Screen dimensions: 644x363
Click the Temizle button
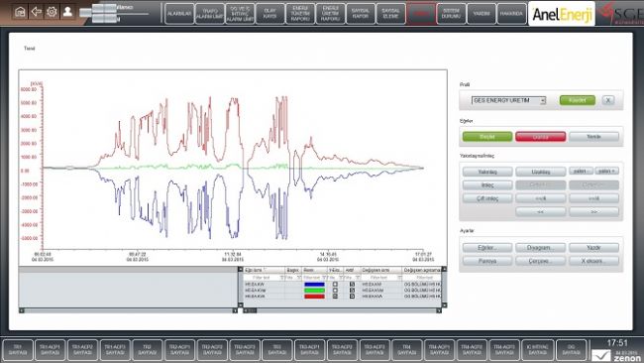click(x=593, y=137)
